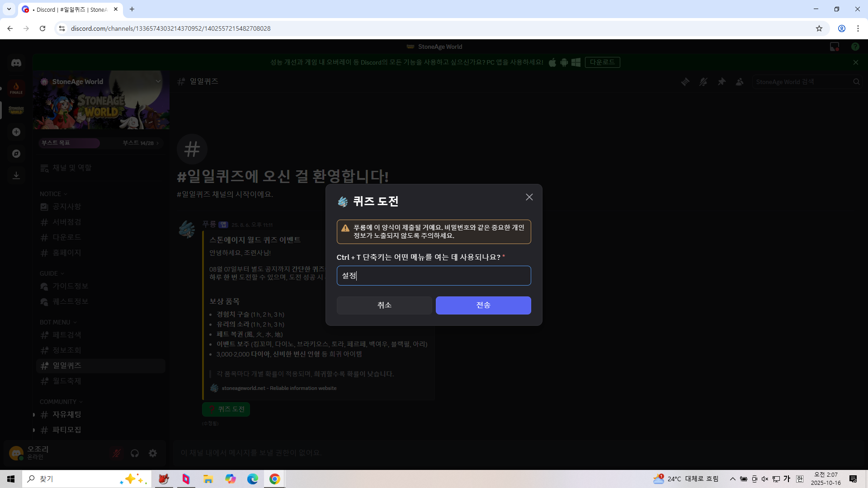Image resolution: width=868 pixels, height=488 pixels.
Task: Click the 취소 cancel button
Action: coord(384,305)
